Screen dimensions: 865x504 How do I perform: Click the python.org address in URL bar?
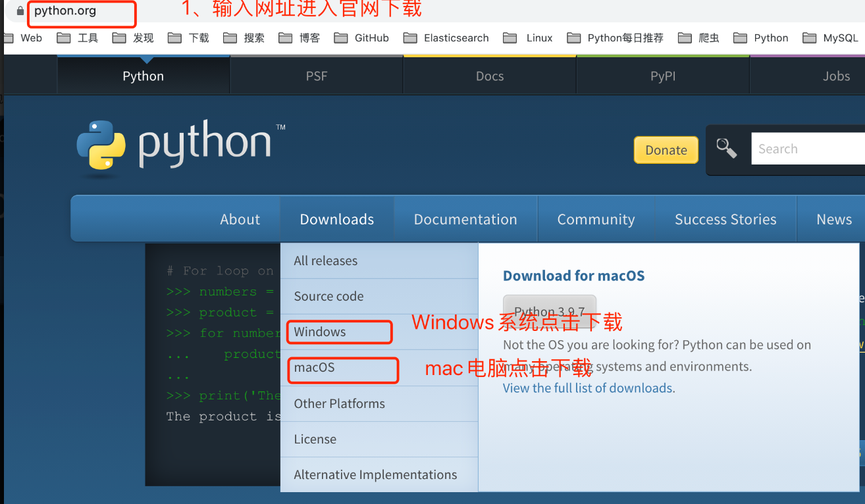[65, 11]
